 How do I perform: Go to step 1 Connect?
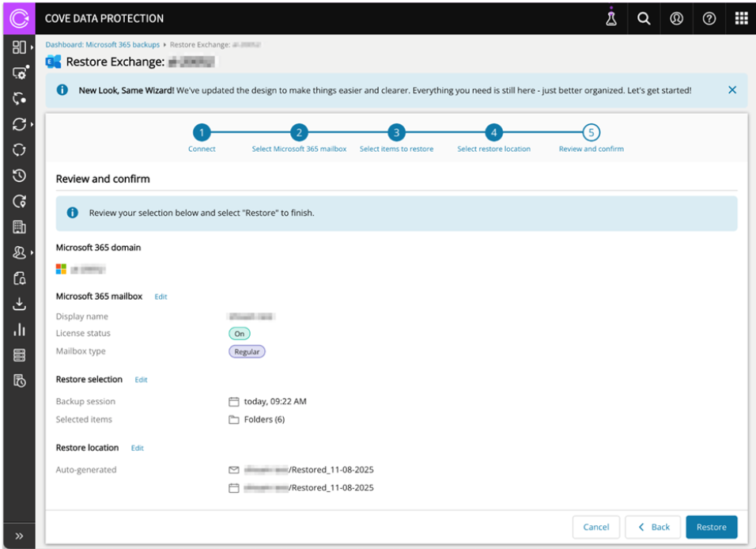coord(202,133)
